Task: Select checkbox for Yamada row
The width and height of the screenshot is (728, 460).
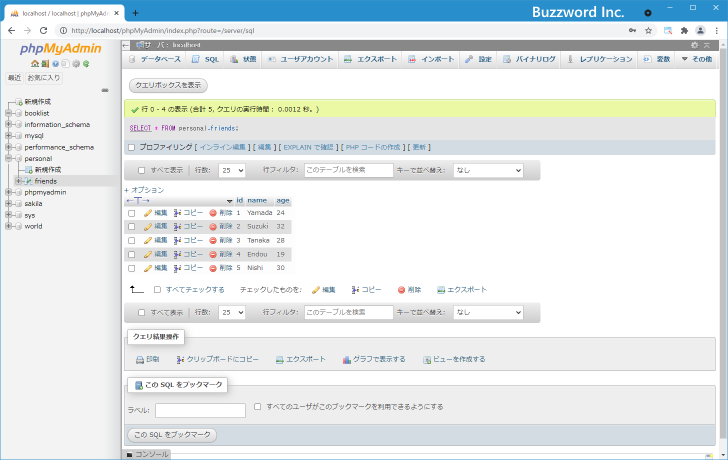Action: pyautogui.click(x=131, y=214)
